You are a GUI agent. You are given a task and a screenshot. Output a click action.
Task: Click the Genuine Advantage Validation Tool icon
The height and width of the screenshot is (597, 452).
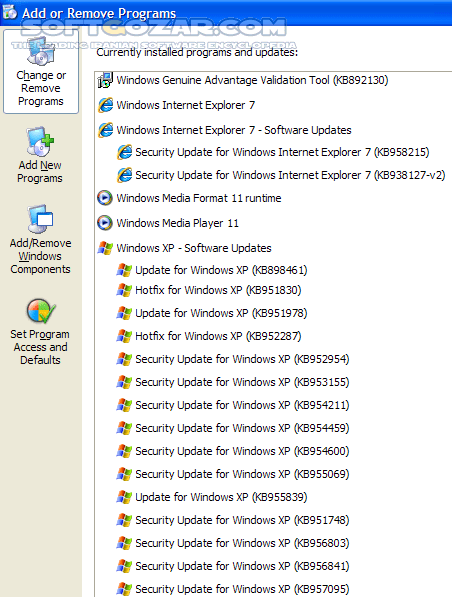click(x=105, y=80)
